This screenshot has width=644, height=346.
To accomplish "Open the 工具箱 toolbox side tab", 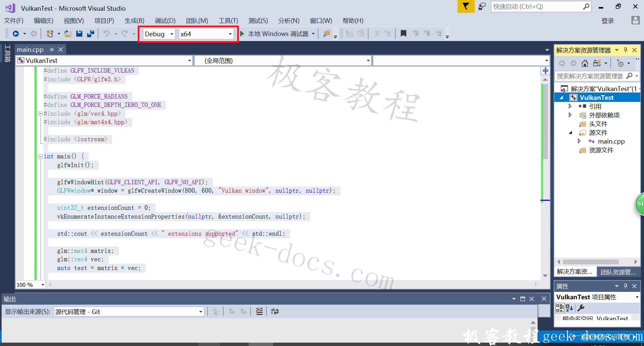I will coord(7,53).
